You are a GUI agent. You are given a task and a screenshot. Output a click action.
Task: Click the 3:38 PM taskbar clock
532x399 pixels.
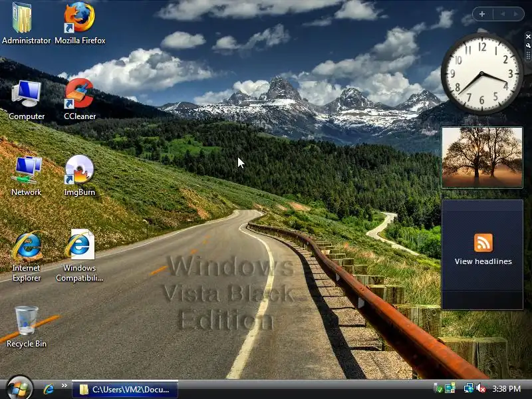[x=506, y=389]
